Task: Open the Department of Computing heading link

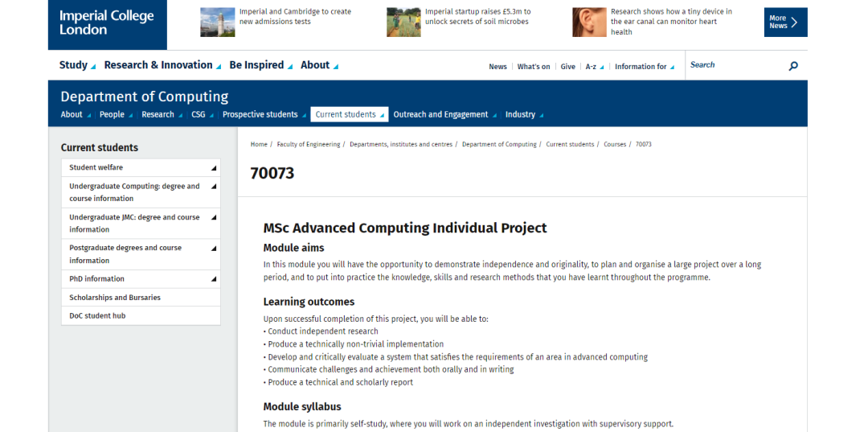Action: pos(145,97)
